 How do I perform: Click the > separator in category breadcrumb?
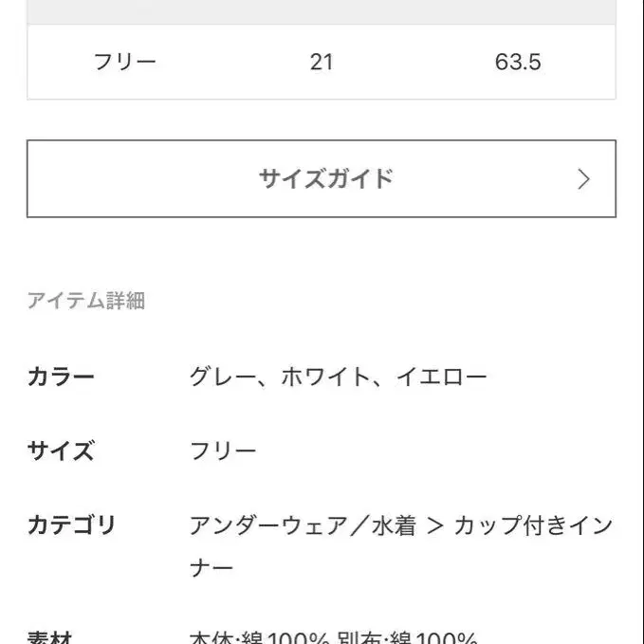tap(435, 525)
